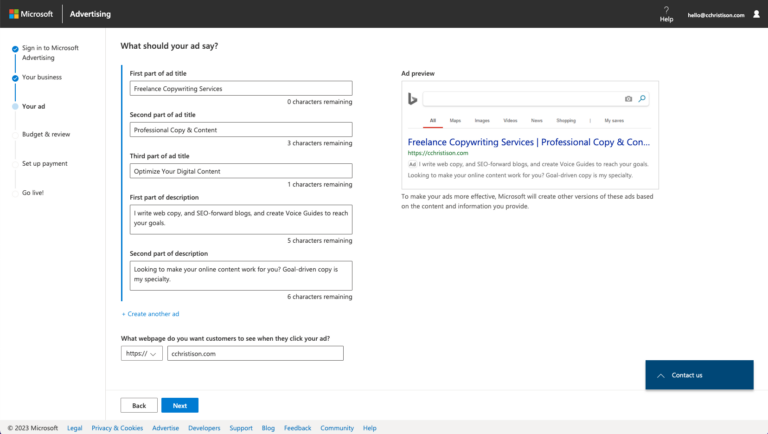768x434 pixels.
Task: Click the webpage URL field 'cchristison.com'
Action: tap(255, 354)
